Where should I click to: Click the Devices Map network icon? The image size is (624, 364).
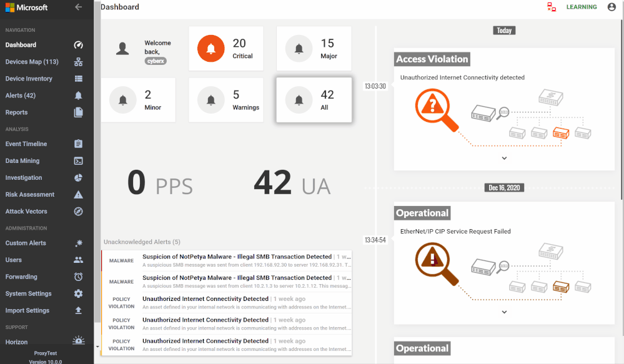pos(79,62)
